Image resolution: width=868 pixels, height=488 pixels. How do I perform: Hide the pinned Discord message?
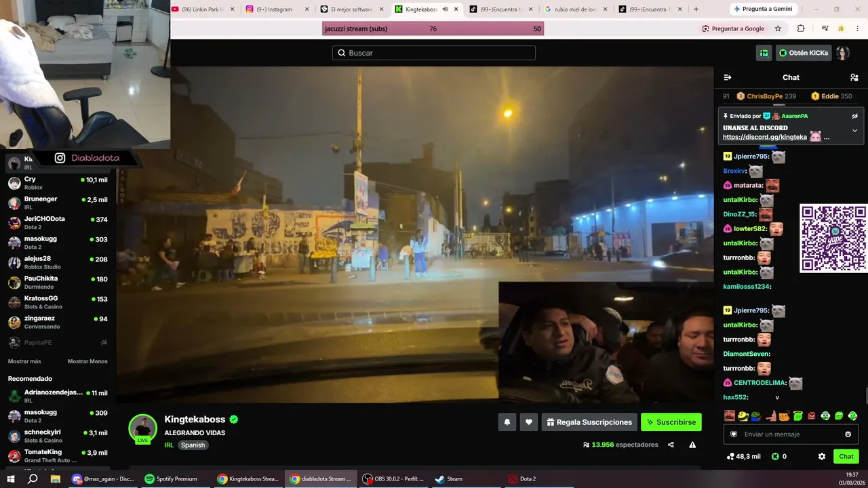click(x=854, y=116)
